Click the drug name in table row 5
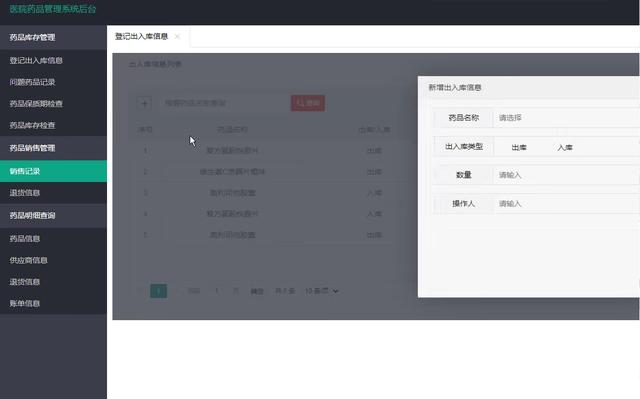Screen dimensions: 640x399 232,235
